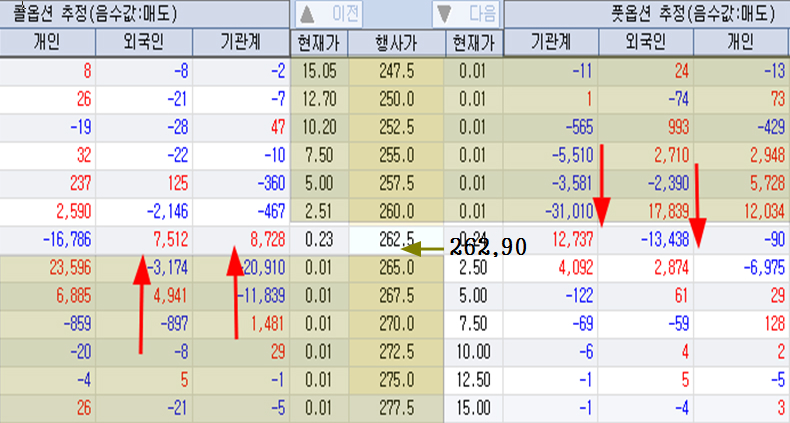This screenshot has height=423, width=790.
Task: Click the put-side 개인 column header
Action: point(742,43)
